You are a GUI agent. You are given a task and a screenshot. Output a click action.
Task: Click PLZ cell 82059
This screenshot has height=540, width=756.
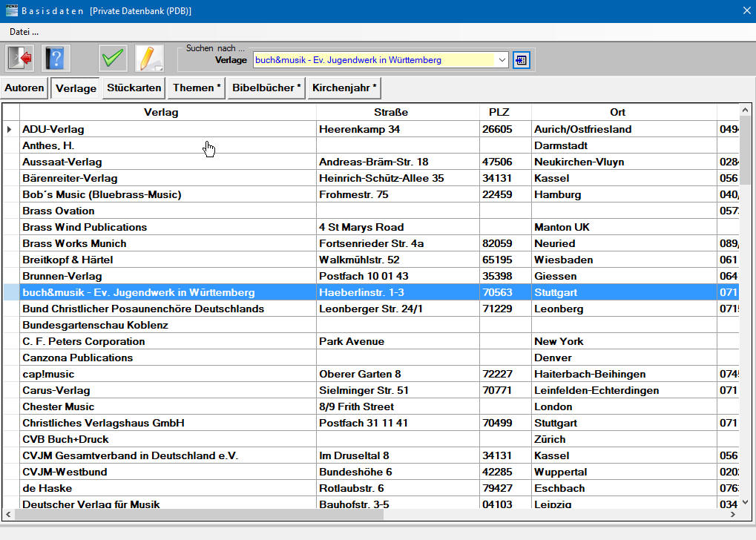(x=505, y=243)
